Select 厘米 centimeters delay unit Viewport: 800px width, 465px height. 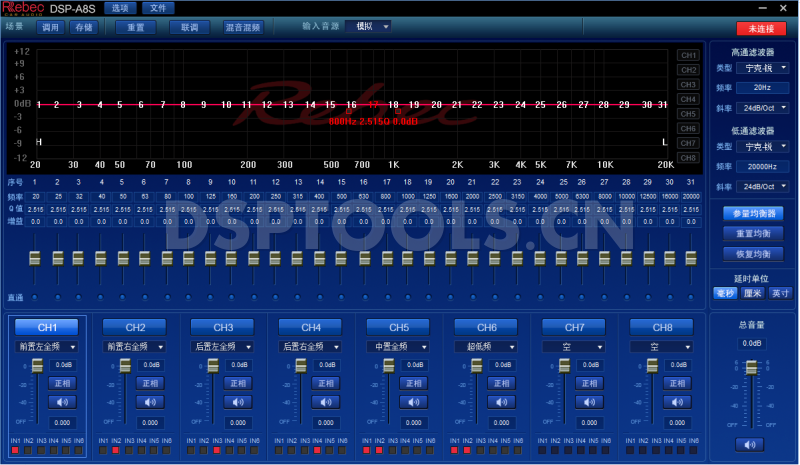[x=753, y=293]
